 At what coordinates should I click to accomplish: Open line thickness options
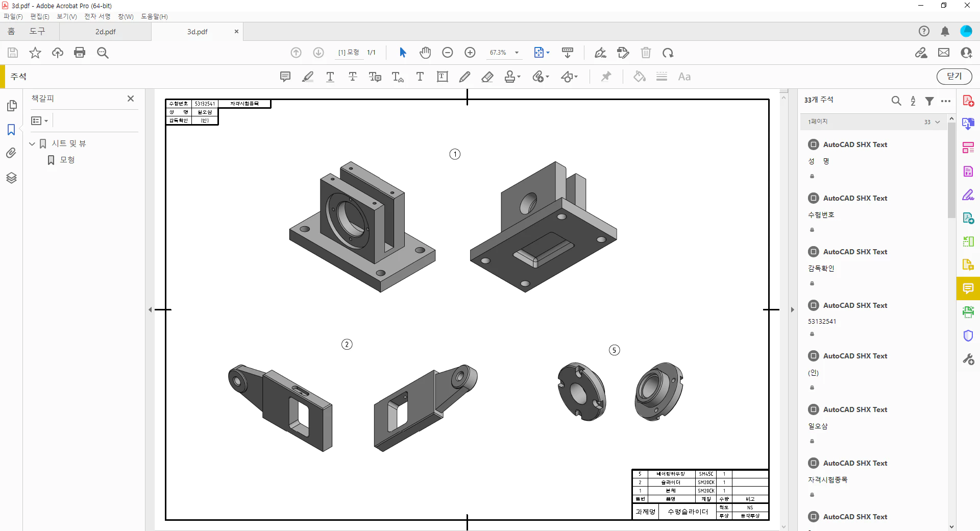661,77
